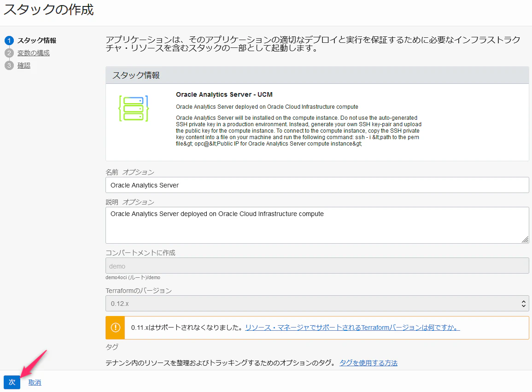Image resolution: width=532 pixels, height=392 pixels.
Task: Click the 取消 cancel link
Action: (x=35, y=382)
